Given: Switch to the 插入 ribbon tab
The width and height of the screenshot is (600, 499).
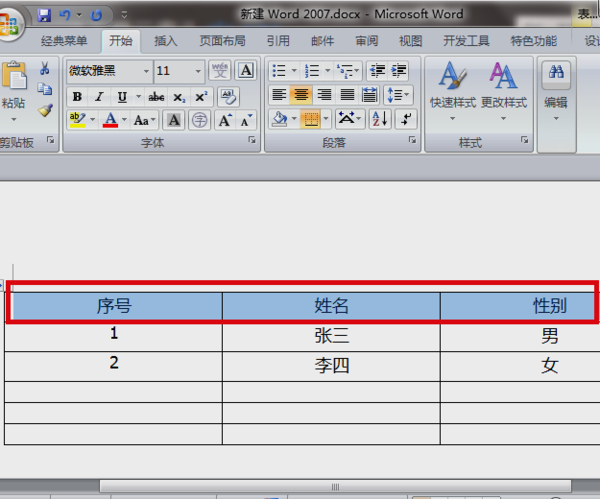Looking at the screenshot, I should (166, 41).
